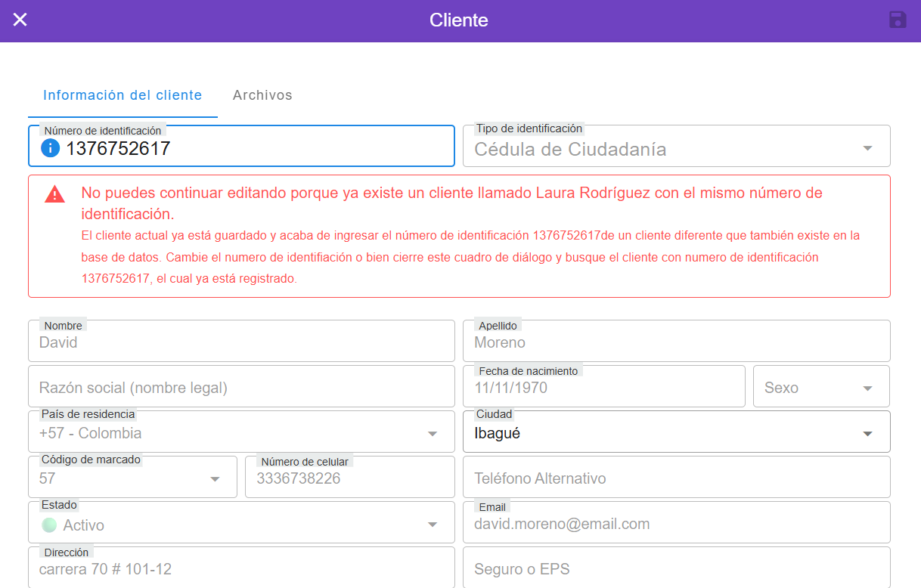This screenshot has height=588, width=921.
Task: Expand the Ciudad dropdown showing Ibagué
Action: [867, 434]
